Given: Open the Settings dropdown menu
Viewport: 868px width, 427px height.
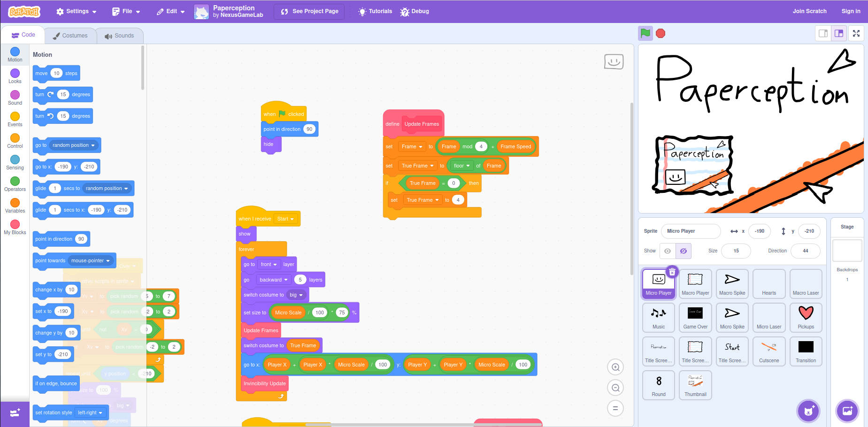Looking at the screenshot, I should (77, 11).
